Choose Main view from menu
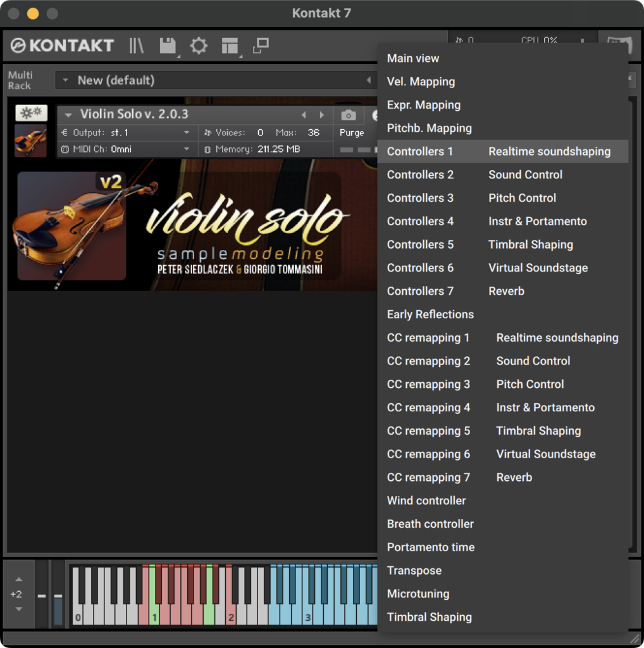The height and width of the screenshot is (648, 644). (503, 58)
